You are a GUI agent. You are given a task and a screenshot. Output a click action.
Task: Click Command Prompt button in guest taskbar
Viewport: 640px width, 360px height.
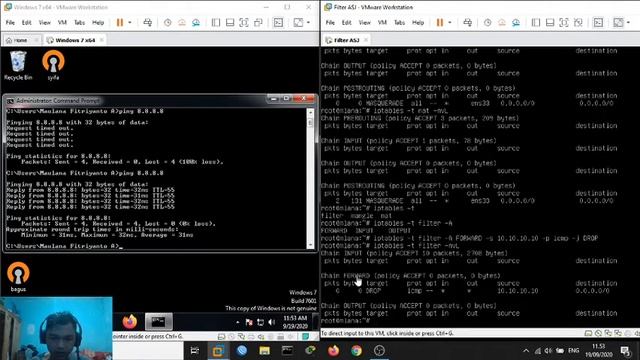[x=159, y=322]
